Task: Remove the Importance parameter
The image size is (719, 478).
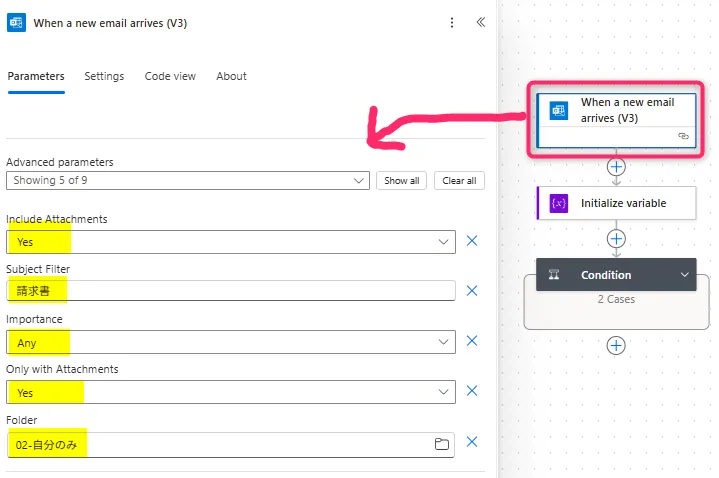Action: 472,342
